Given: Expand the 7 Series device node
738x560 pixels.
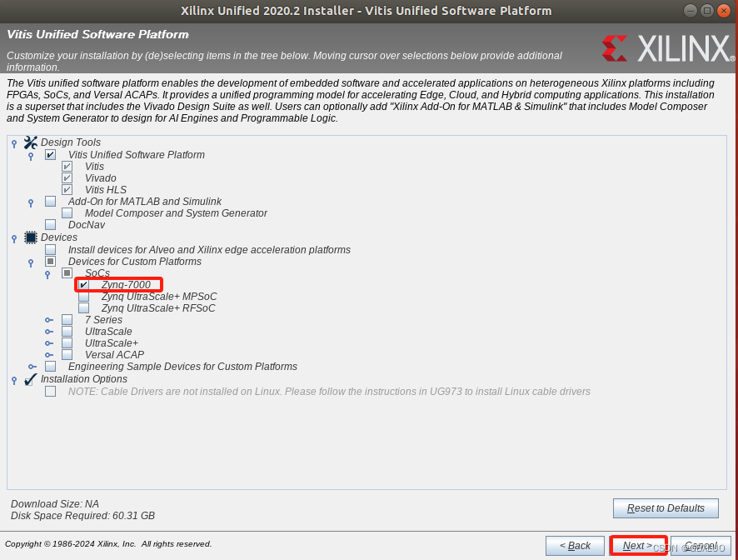Looking at the screenshot, I should pos(48,319).
